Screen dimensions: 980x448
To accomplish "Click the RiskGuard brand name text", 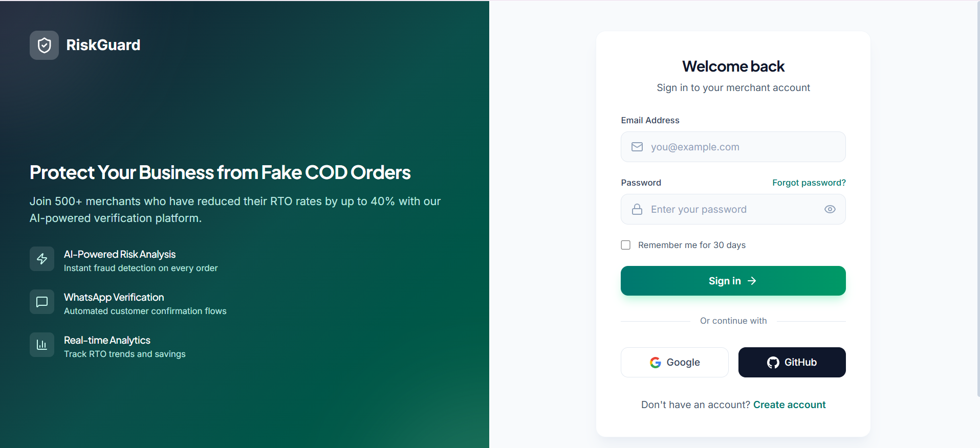I will coord(103,45).
